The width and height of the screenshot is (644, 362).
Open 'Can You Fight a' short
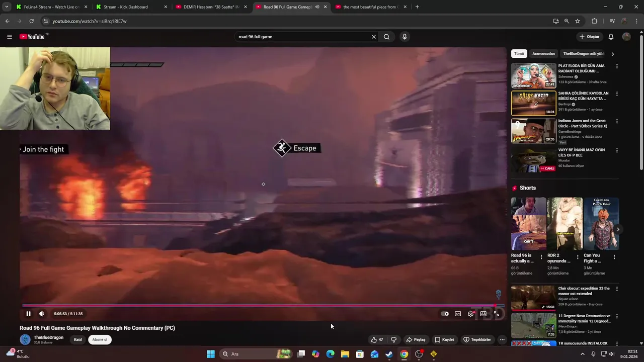point(601,224)
